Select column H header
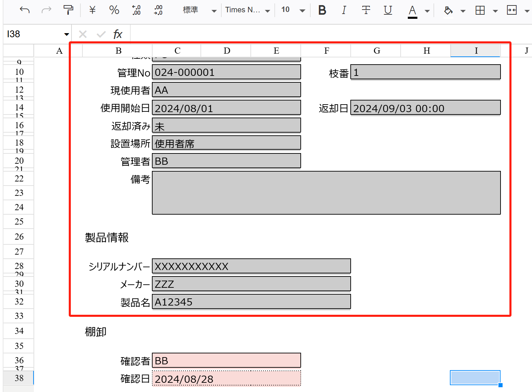 (x=426, y=51)
